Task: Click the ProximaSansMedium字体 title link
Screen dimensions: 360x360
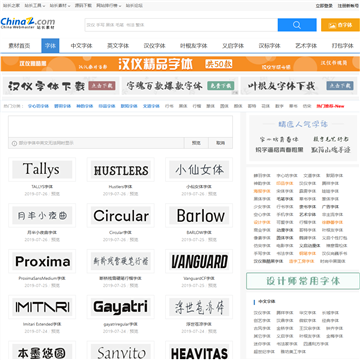Action: 42,278
